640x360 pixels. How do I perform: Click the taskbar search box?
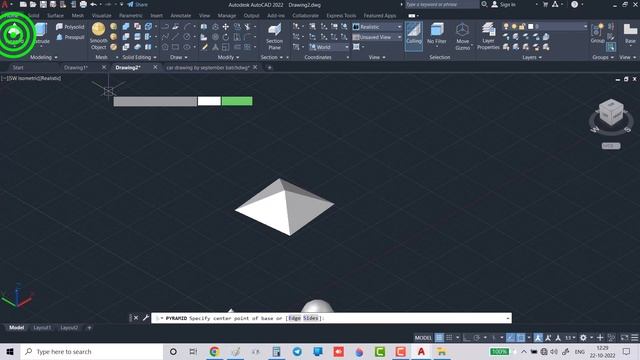coord(92,351)
